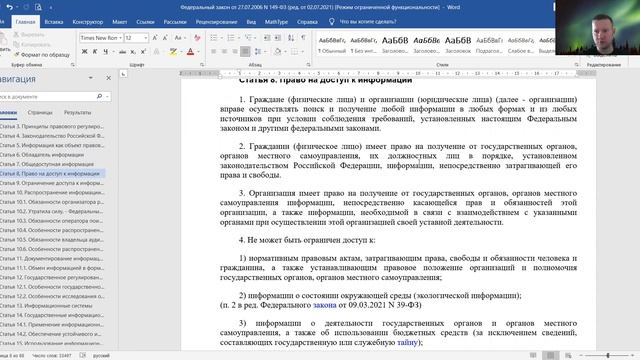Expand search options arrow in Navigation search box
Viewport: 640px width, 360px height.
(x=107, y=97)
